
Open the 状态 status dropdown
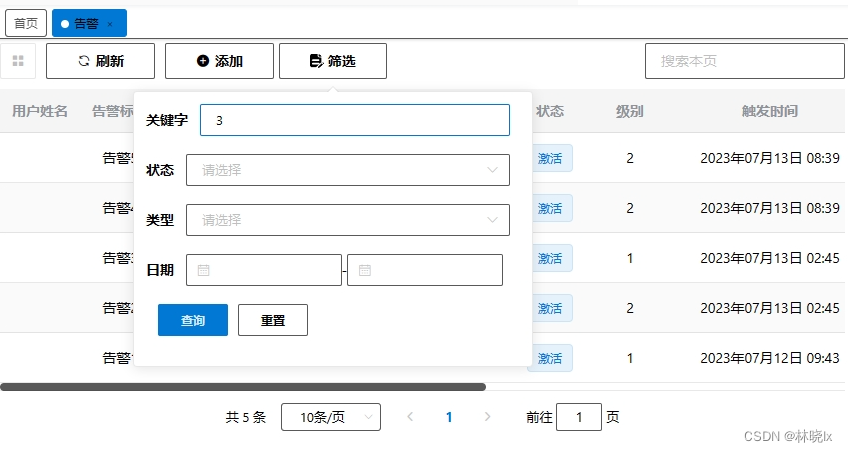click(347, 170)
